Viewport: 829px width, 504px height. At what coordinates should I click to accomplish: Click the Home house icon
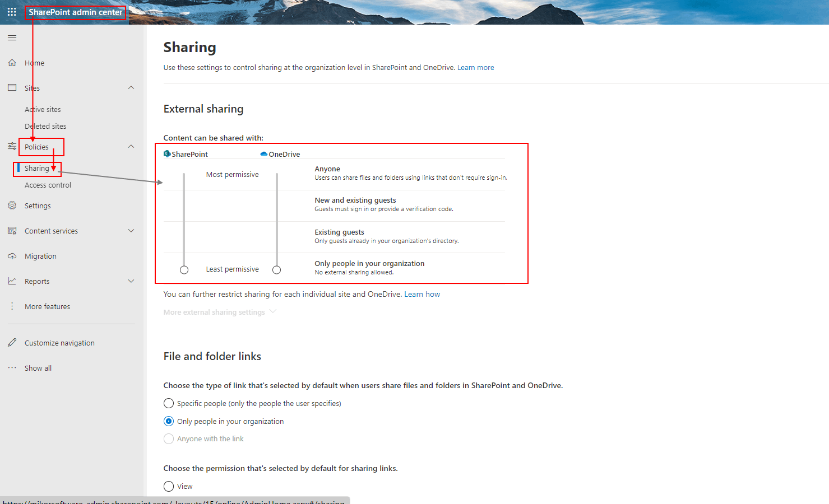point(12,63)
